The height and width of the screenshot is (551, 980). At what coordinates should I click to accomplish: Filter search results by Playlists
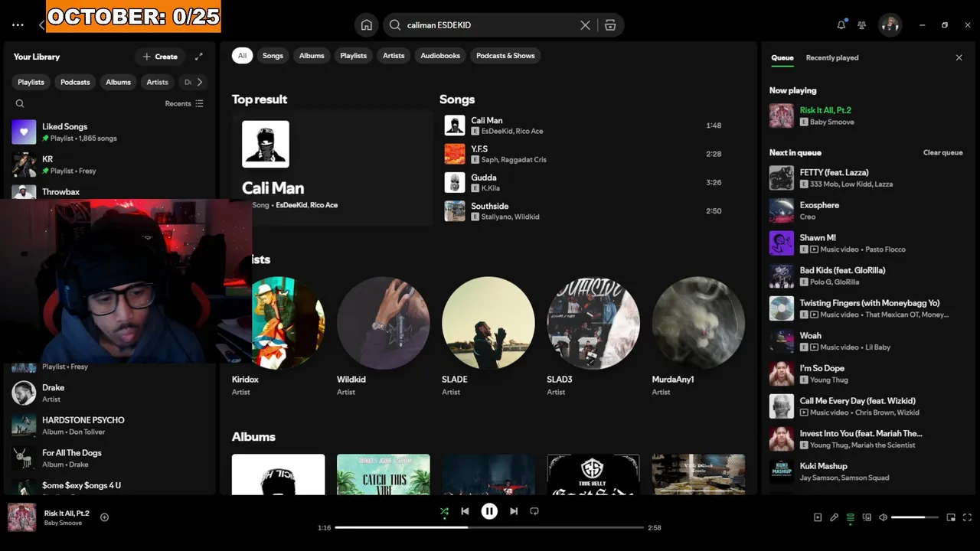(x=353, y=55)
